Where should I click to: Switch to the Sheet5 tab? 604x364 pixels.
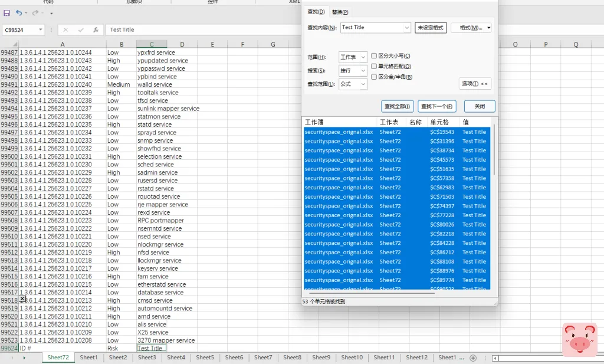coord(205,358)
